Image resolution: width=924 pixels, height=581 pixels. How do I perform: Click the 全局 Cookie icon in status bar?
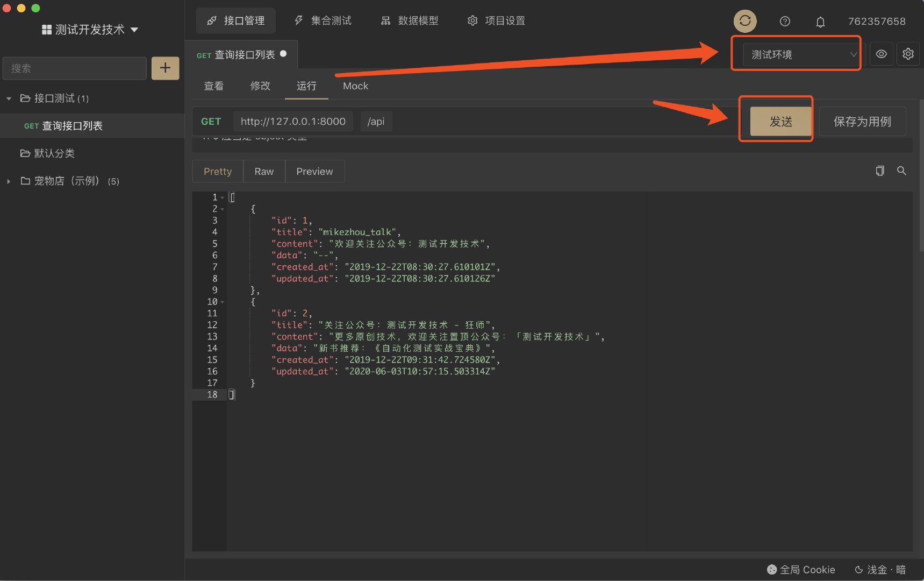pos(772,569)
